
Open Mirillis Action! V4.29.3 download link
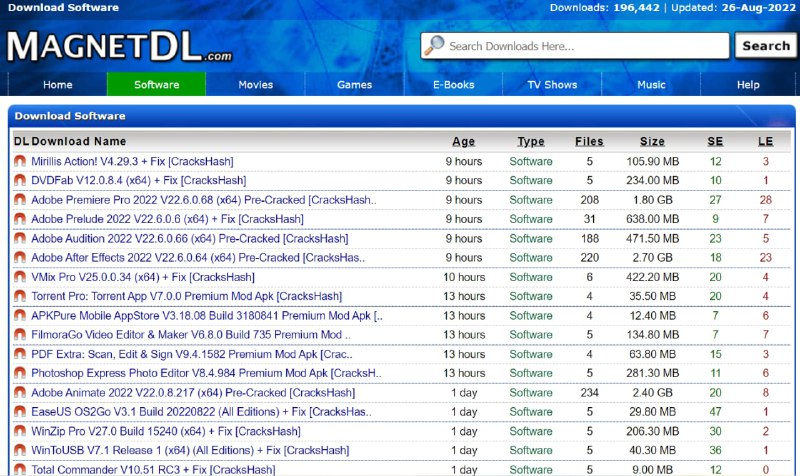point(132,161)
